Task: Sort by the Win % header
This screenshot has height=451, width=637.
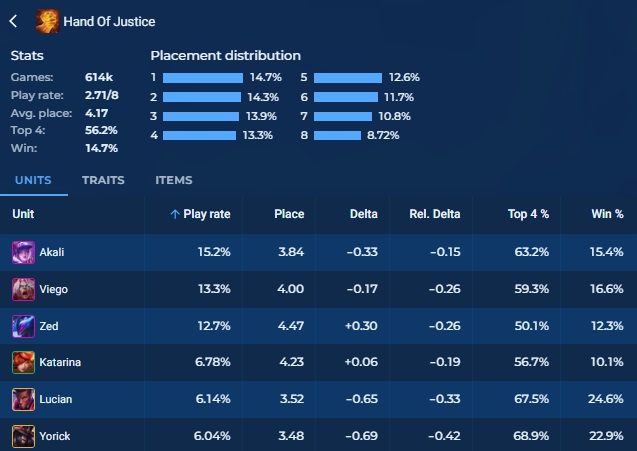Action: tap(607, 214)
